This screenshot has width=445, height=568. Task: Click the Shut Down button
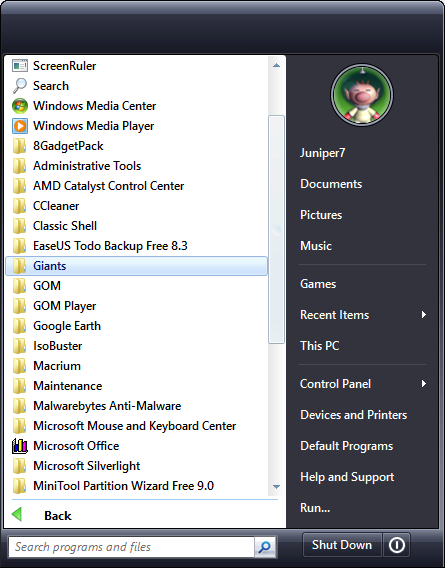(342, 544)
